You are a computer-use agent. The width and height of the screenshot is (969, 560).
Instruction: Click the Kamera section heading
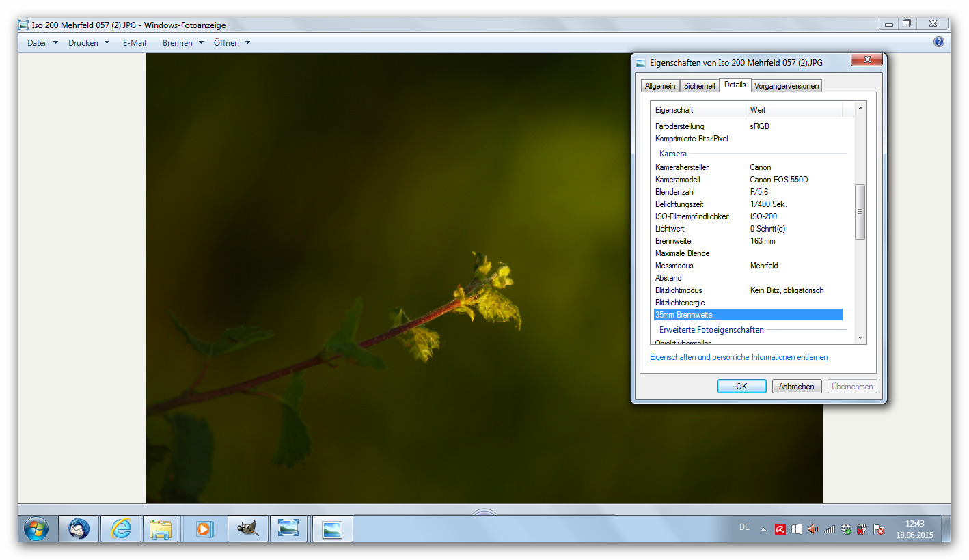673,154
